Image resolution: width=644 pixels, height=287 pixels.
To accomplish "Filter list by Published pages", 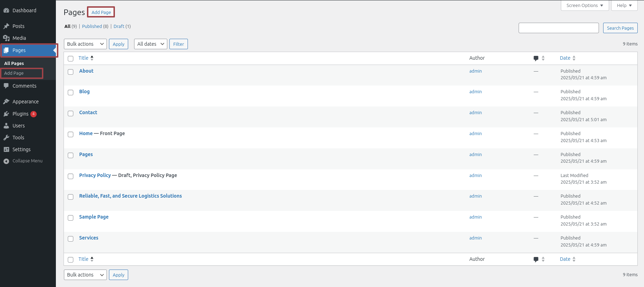I will pos(92,26).
